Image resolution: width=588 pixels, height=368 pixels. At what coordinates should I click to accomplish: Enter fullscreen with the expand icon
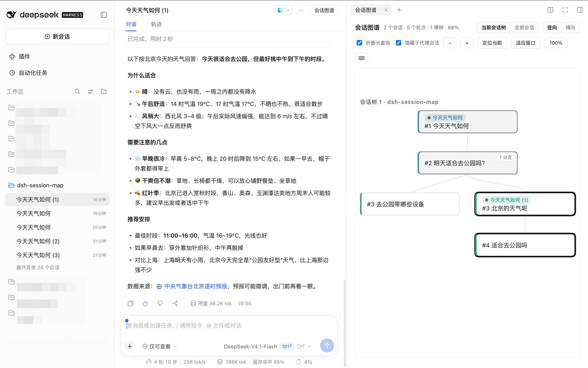565,10
